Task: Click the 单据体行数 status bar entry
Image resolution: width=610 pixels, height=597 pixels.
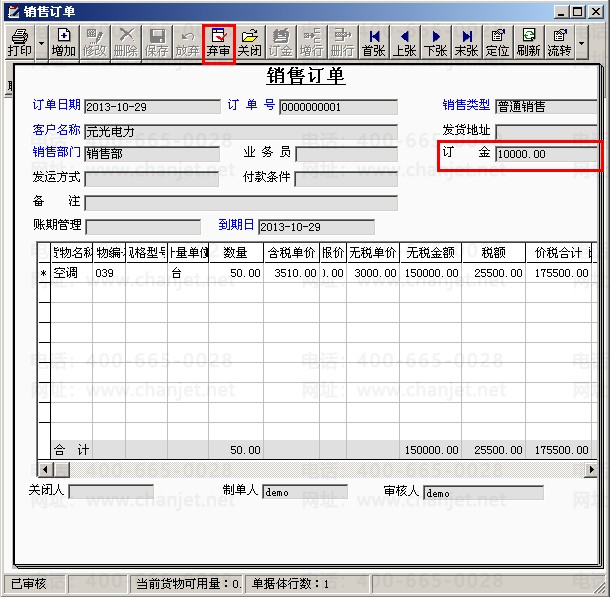Action: click(x=307, y=584)
